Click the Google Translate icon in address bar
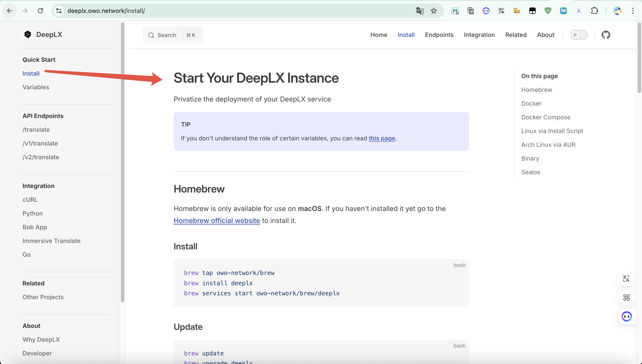The width and height of the screenshot is (642, 364). [x=420, y=11]
